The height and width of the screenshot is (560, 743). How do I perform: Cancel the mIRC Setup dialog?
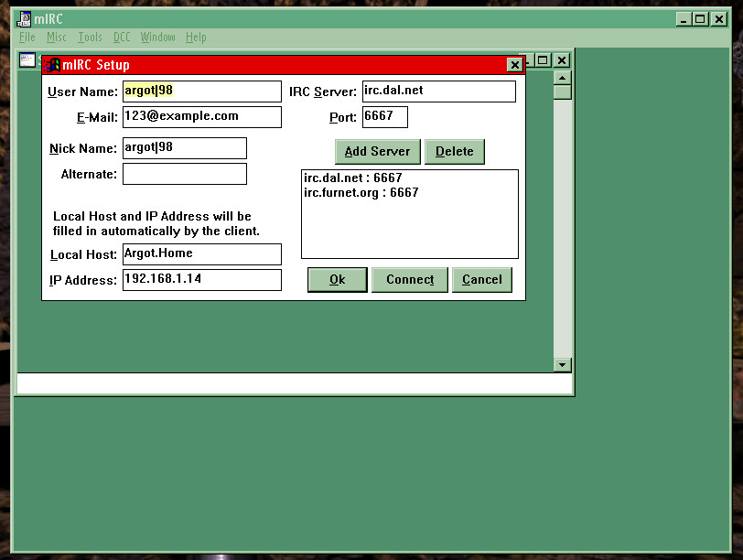(481, 280)
